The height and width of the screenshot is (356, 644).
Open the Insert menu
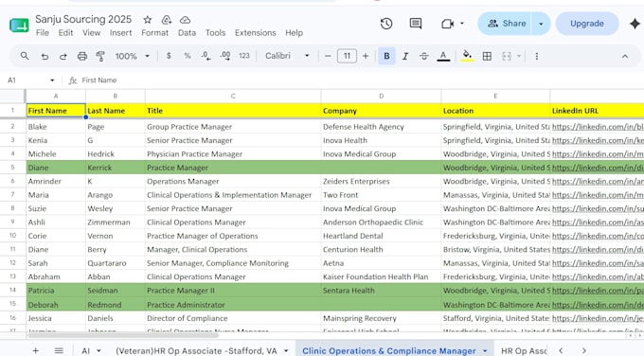[121, 33]
